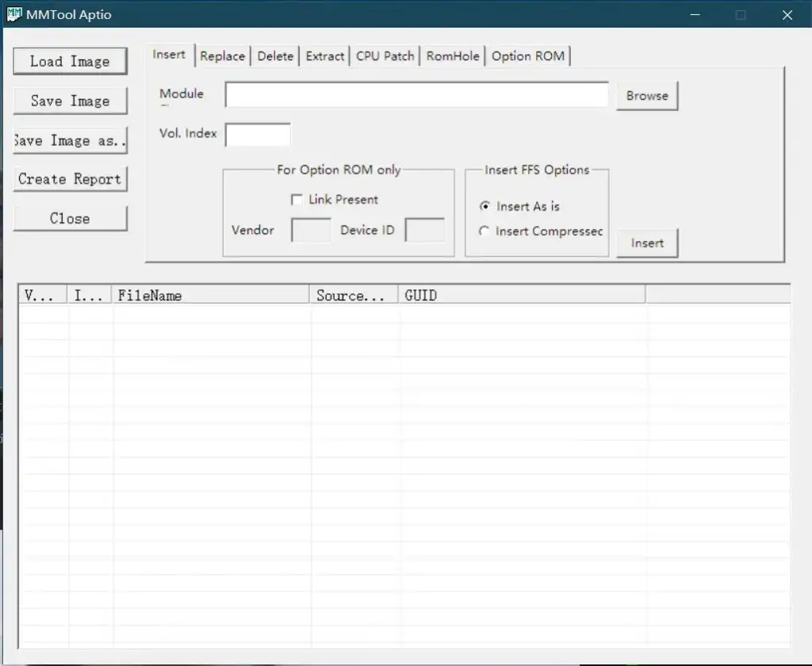Go to the Extract tab

(325, 56)
